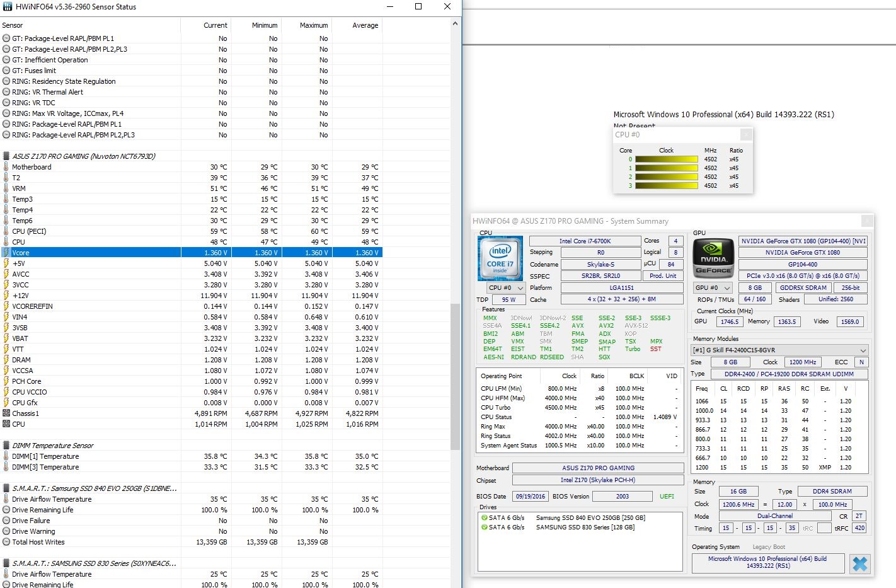The image size is (896, 588).
Task: Select the VCCSA sensor row
Action: 191,371
